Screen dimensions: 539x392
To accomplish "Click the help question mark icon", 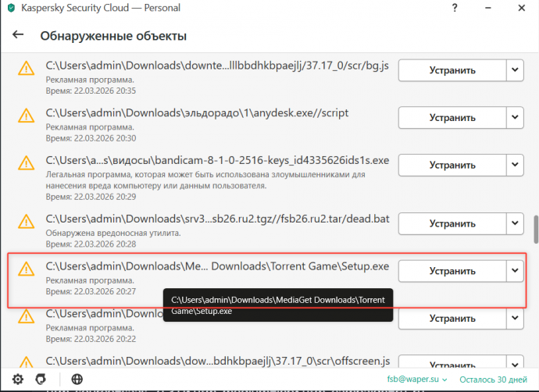I will point(454,7).
